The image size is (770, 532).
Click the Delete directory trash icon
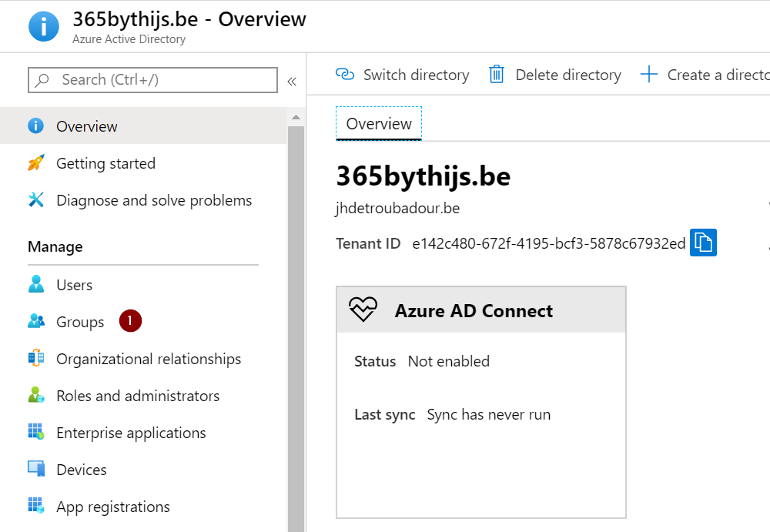(497, 74)
